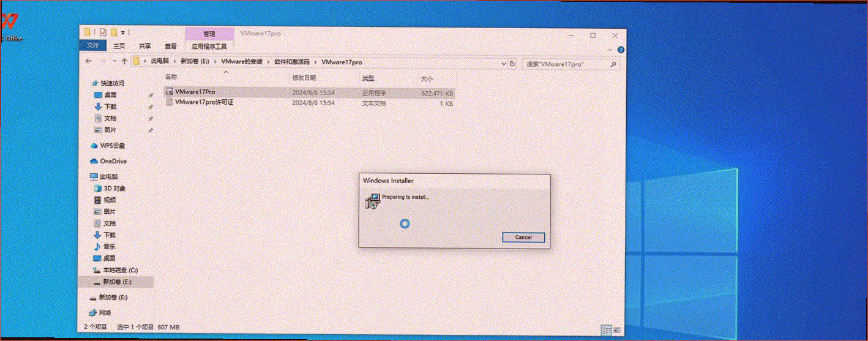Click pin icon beside 文档 in 快速访问
Screen dimensions: 868x341
pyautogui.click(x=151, y=119)
